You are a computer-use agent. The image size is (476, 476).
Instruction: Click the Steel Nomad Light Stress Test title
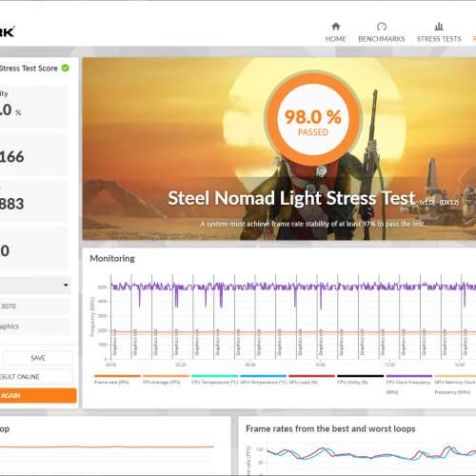click(x=291, y=198)
